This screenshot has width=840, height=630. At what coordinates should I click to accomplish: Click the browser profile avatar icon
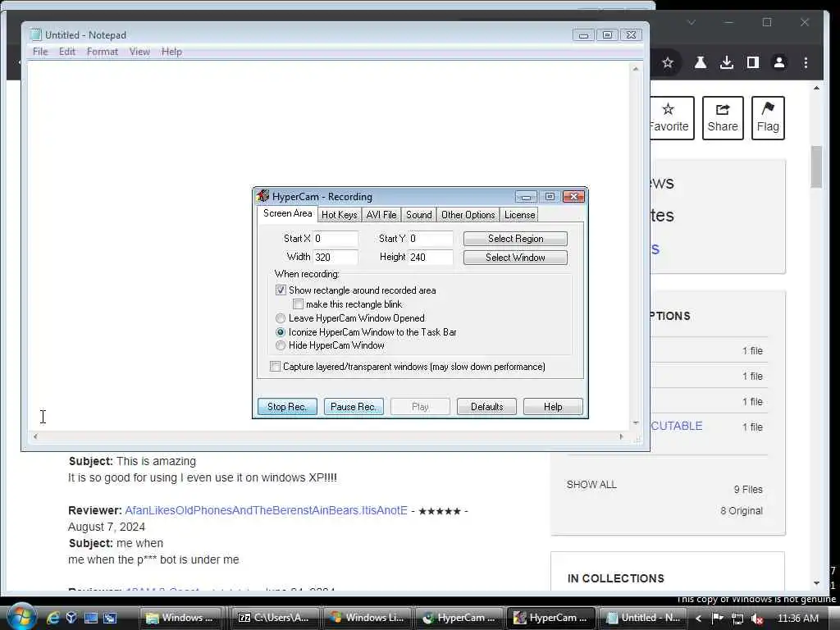pyautogui.click(x=779, y=62)
